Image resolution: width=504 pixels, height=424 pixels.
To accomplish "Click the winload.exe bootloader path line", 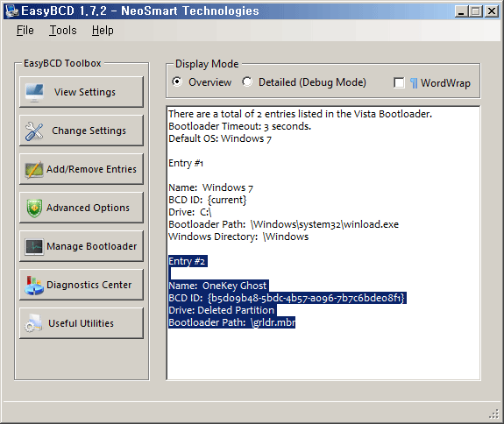I will 283,224.
